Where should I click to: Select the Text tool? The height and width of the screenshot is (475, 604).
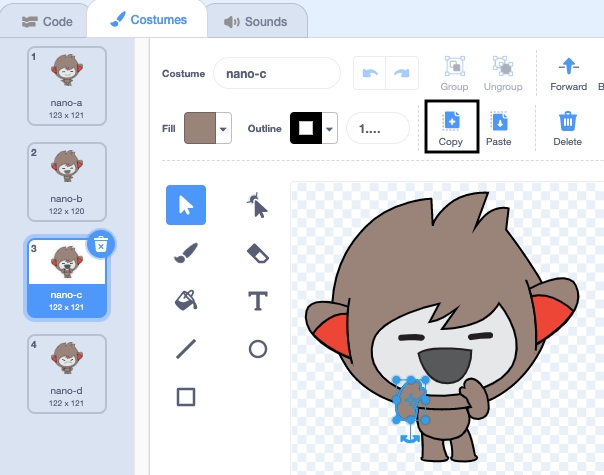[x=257, y=301]
